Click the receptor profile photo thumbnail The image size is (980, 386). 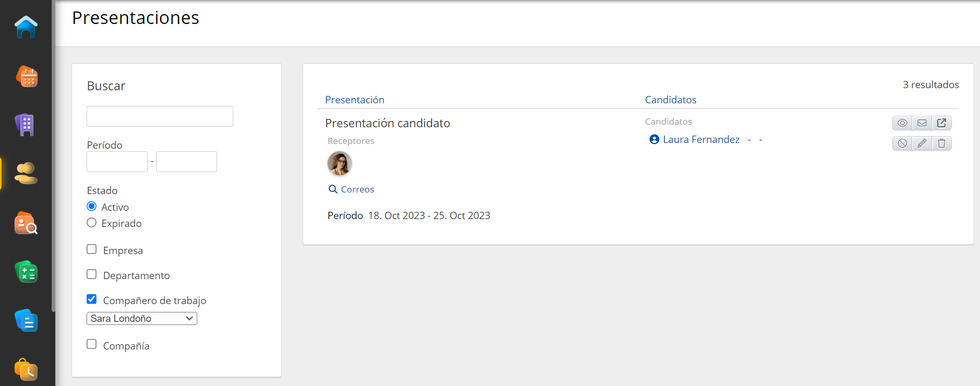click(x=340, y=164)
